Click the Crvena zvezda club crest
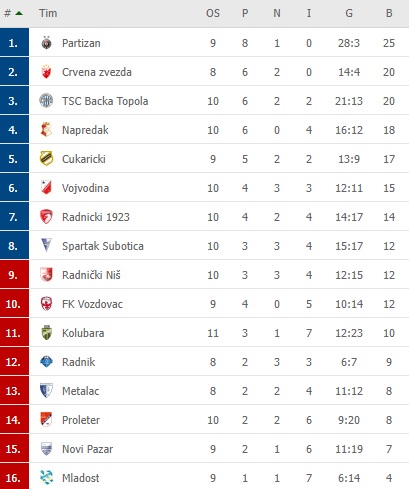The width and height of the screenshot is (409, 489). pyautogui.click(x=46, y=72)
